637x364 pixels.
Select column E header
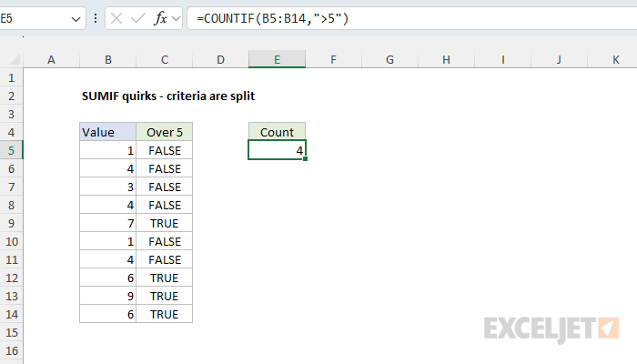click(277, 60)
